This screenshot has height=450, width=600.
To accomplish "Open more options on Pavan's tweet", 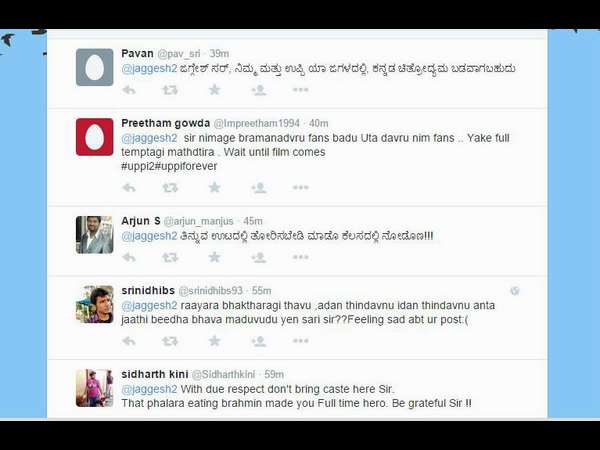I will [301, 90].
